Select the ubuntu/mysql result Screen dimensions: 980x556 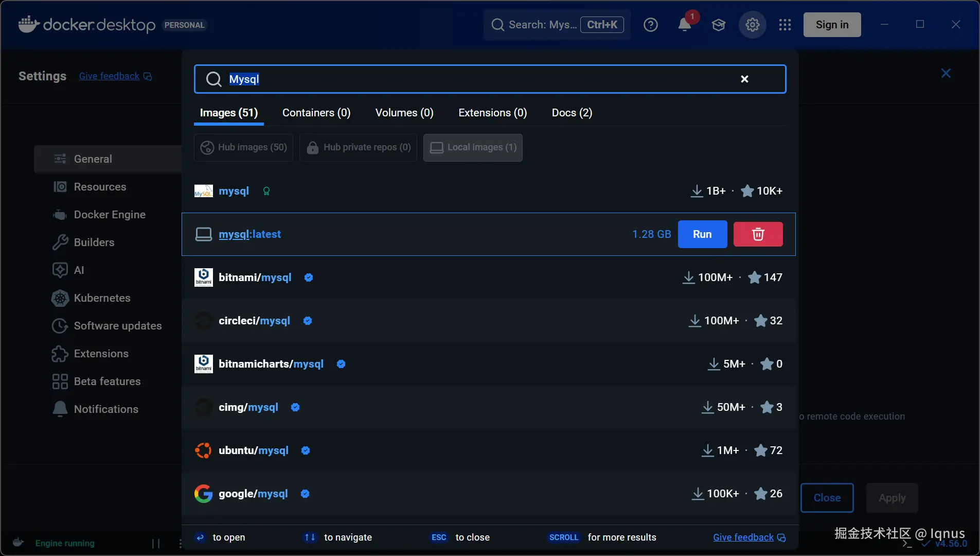point(489,450)
